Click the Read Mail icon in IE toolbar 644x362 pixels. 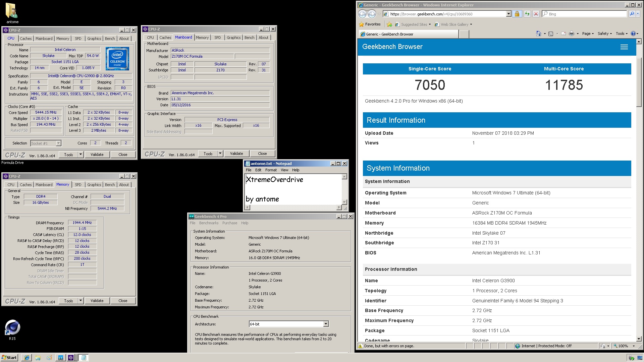(563, 34)
